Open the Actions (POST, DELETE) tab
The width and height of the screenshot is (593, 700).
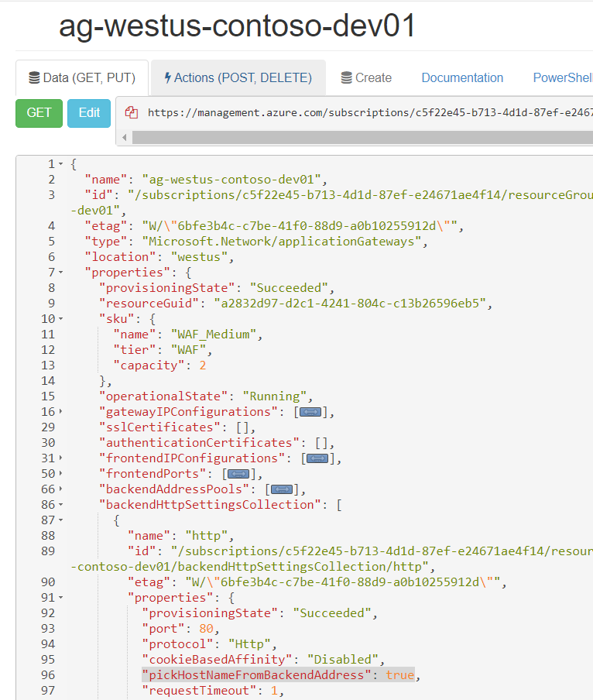click(x=238, y=77)
